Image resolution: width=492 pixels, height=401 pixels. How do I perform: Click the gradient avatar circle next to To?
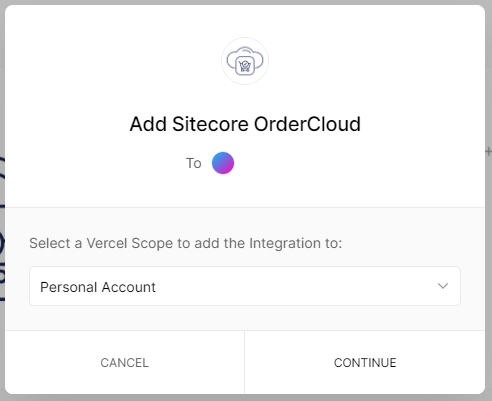coord(223,163)
